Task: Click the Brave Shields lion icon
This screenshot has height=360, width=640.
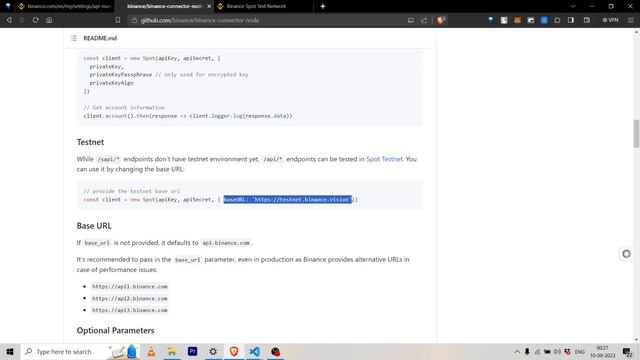Action: point(440,20)
